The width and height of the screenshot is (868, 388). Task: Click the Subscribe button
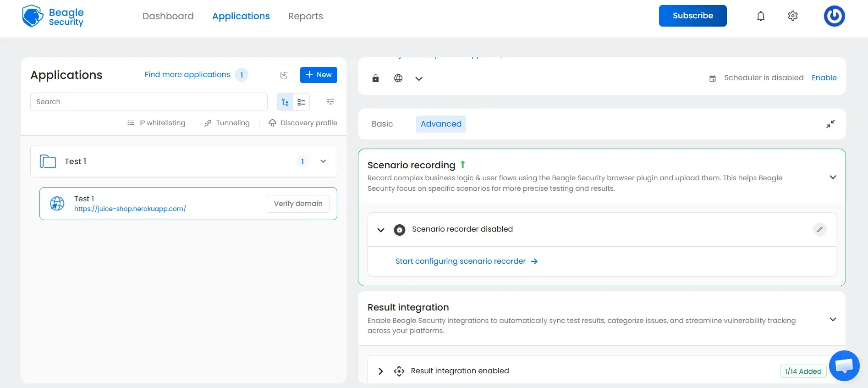[693, 16]
